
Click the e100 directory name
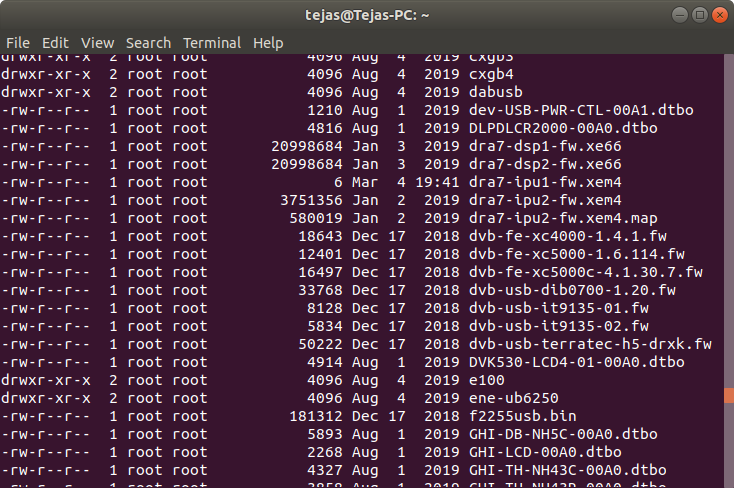point(487,380)
